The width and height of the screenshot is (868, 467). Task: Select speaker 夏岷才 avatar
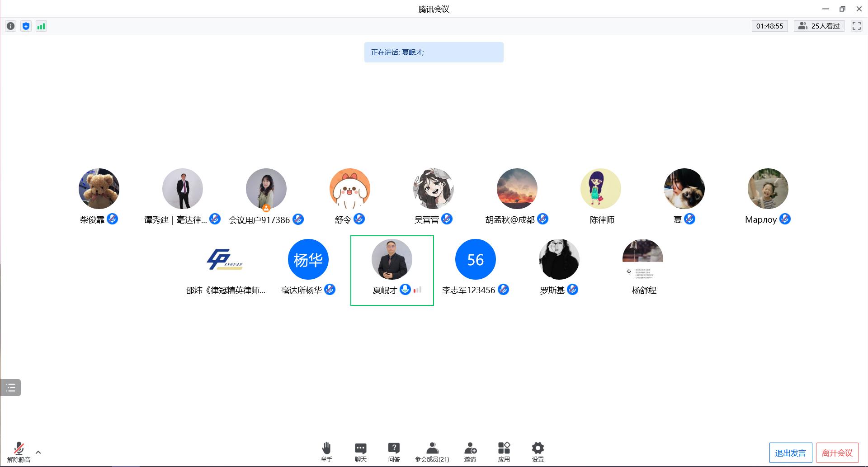click(x=392, y=259)
